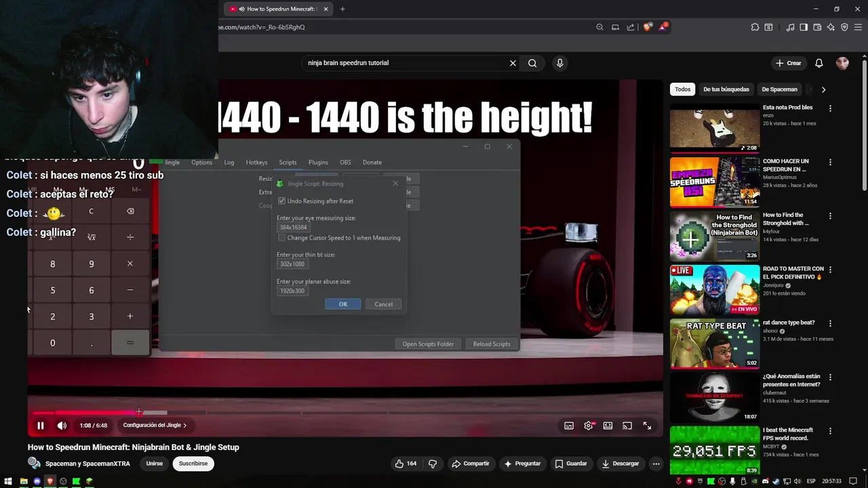The width and height of the screenshot is (868, 488).
Task: Open the account avatar menu
Action: (842, 63)
